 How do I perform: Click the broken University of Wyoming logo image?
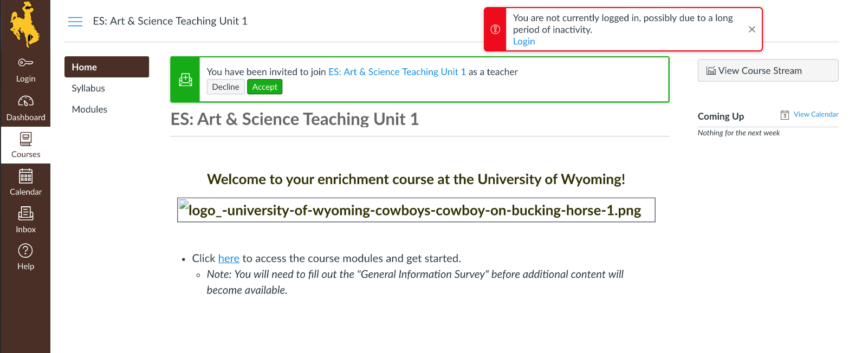416,210
